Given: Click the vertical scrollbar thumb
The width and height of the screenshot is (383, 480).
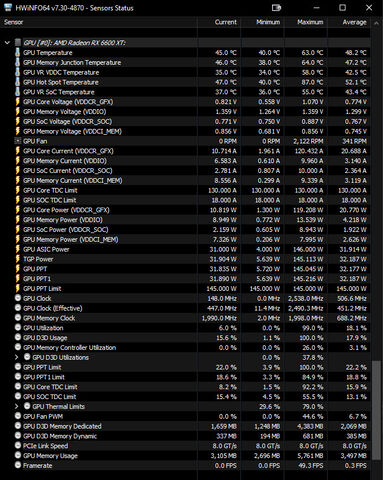Looking at the screenshot, I should (x=376, y=410).
